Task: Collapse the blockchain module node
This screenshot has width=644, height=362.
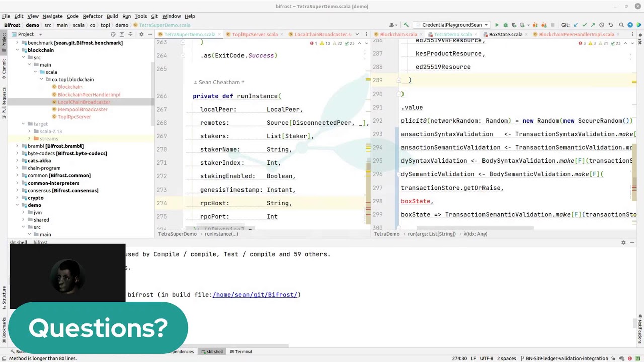Action: [x=17, y=50]
